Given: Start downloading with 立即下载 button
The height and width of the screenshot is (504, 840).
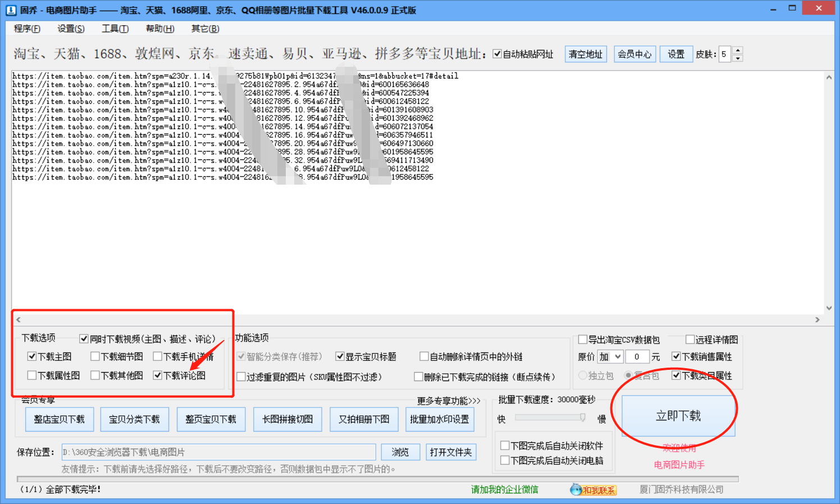Looking at the screenshot, I should [678, 416].
